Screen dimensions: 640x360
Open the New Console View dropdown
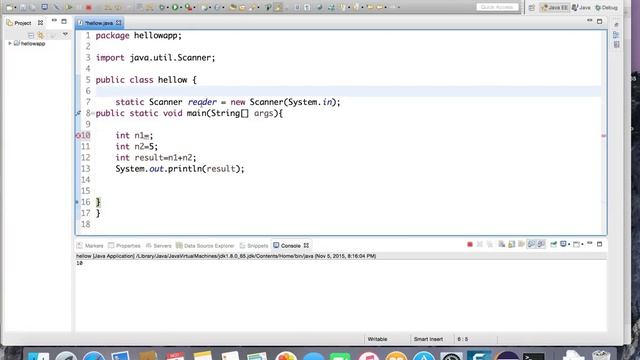pos(582,244)
